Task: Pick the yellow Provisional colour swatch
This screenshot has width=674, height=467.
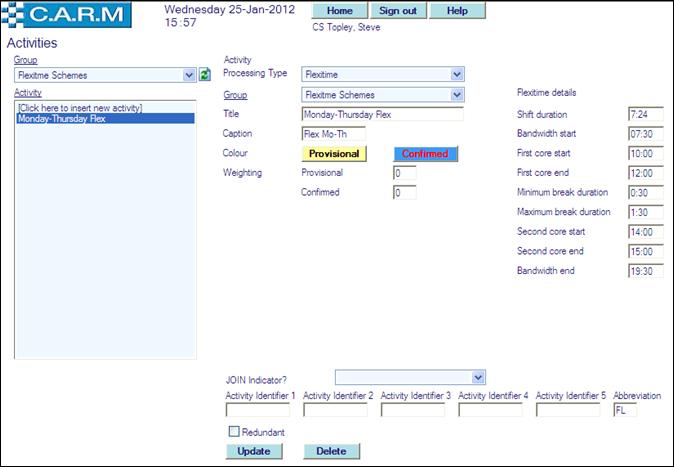Action: coord(335,154)
